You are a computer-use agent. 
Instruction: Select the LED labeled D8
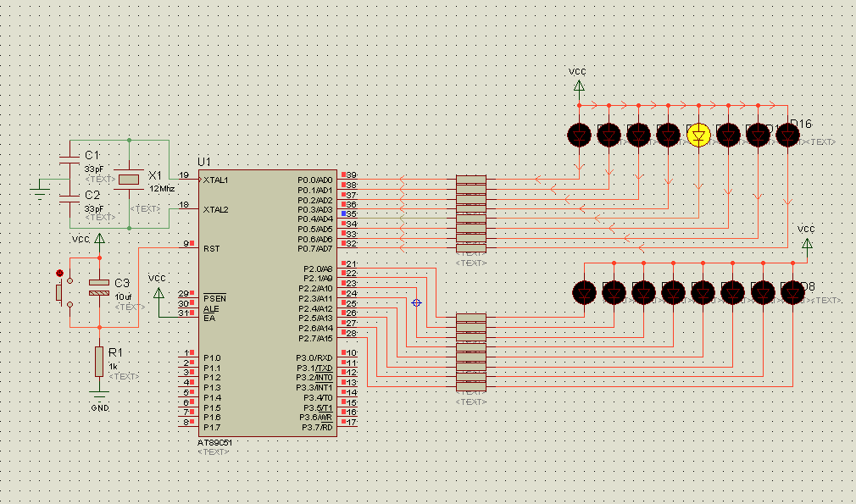pyautogui.click(x=792, y=292)
